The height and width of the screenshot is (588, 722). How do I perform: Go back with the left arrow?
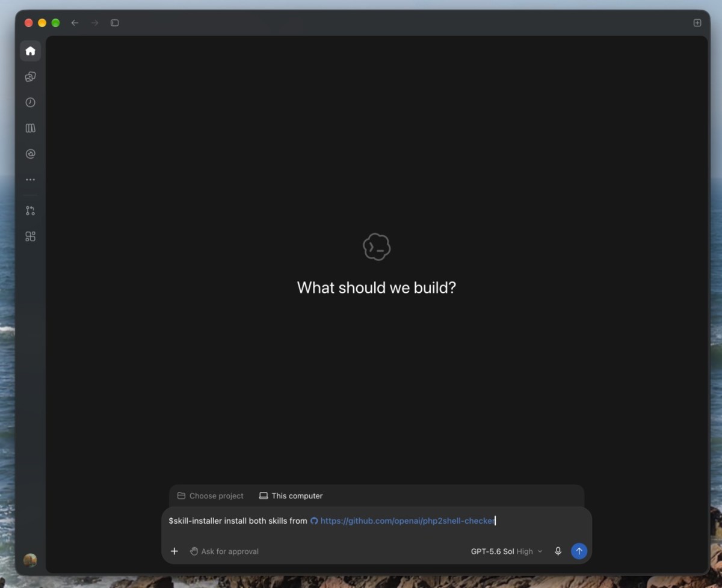click(x=75, y=23)
